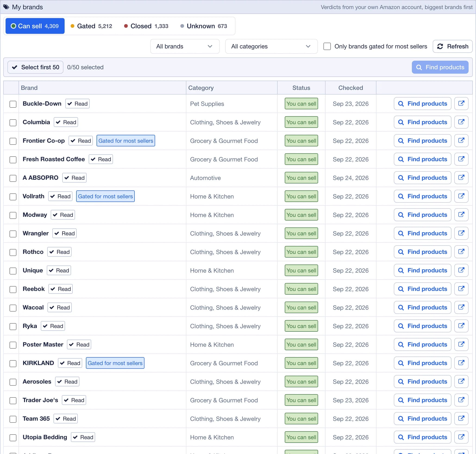Click Pet Supplies category text
Image resolution: width=476 pixels, height=454 pixels.
coord(207,104)
